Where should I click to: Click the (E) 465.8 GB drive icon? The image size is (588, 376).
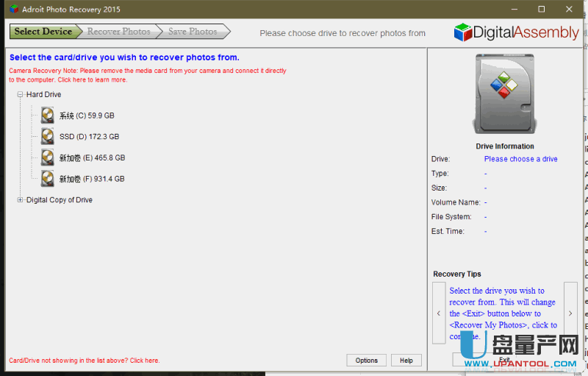tap(48, 157)
